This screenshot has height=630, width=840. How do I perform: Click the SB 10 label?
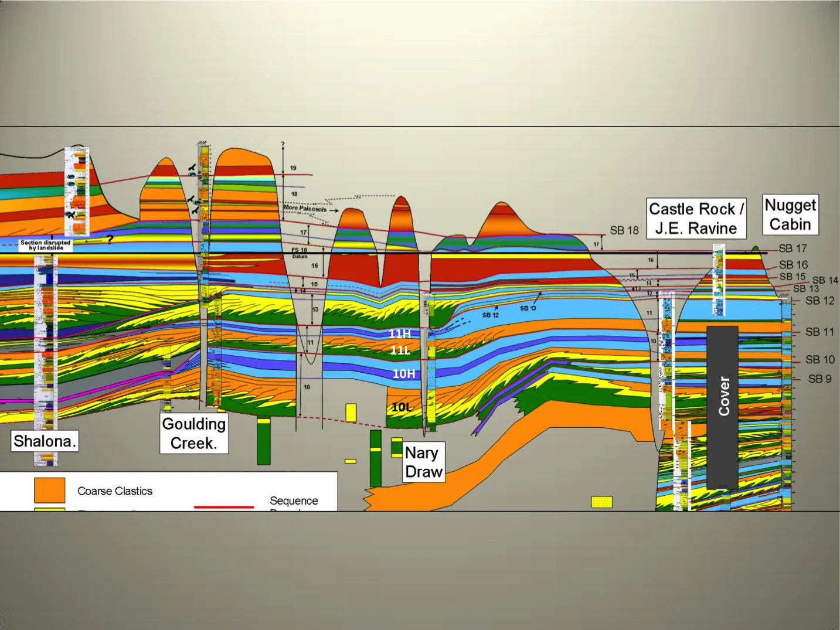tap(820, 359)
